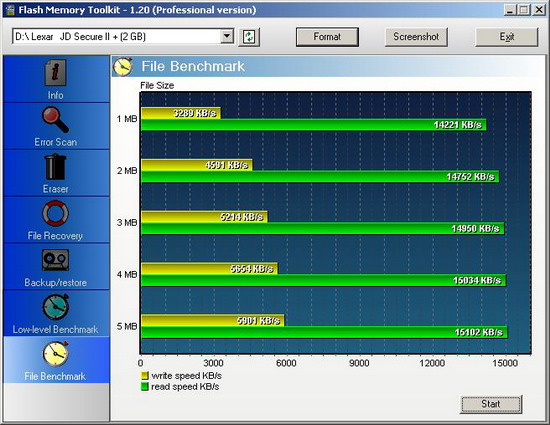The image size is (550, 425).
Task: Open Low-level Benchmark stopwatch icon
Action: click(x=55, y=307)
